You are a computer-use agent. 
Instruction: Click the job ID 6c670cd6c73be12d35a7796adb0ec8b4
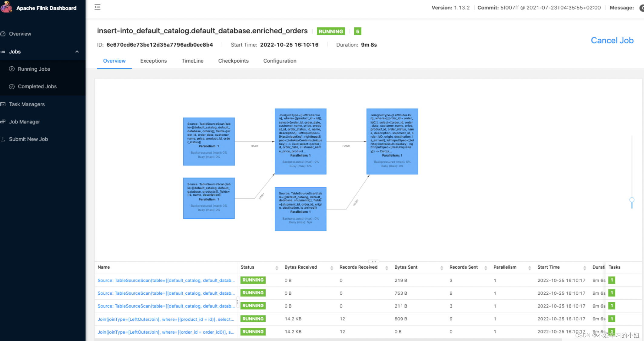pos(160,45)
